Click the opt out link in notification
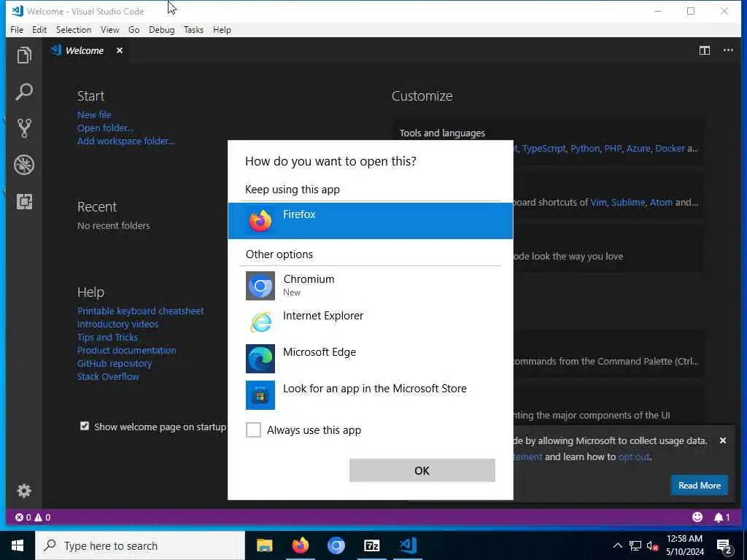747x560 pixels. click(634, 456)
